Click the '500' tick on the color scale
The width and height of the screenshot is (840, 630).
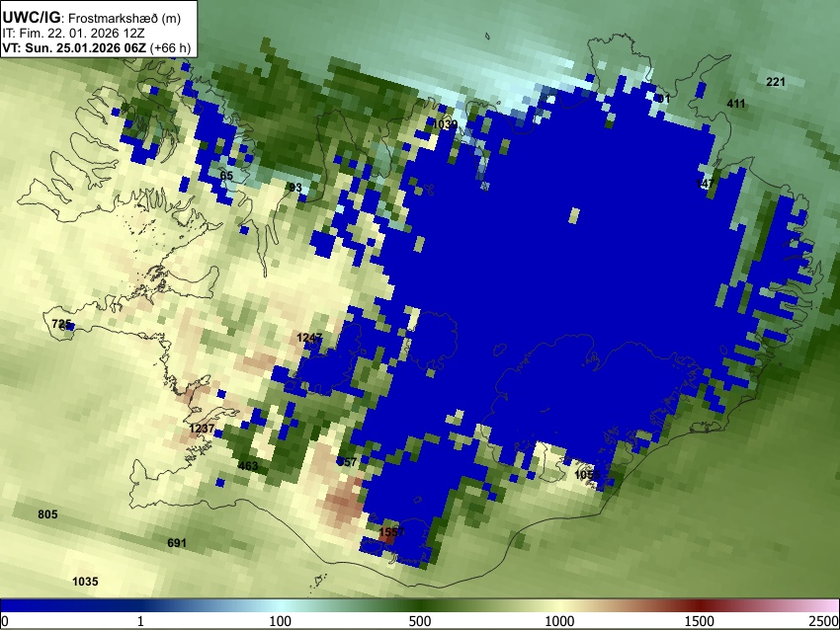click(419, 621)
